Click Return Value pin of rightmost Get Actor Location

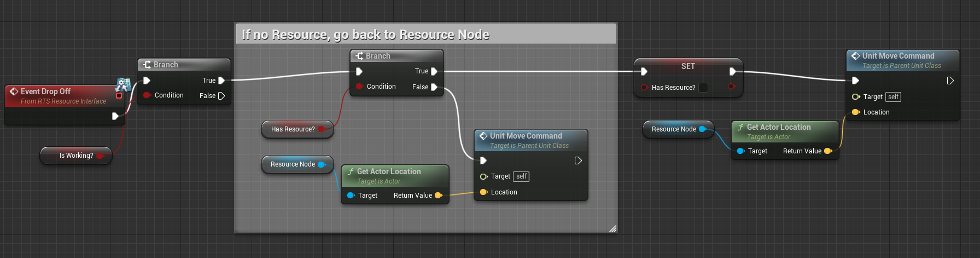pos(828,151)
